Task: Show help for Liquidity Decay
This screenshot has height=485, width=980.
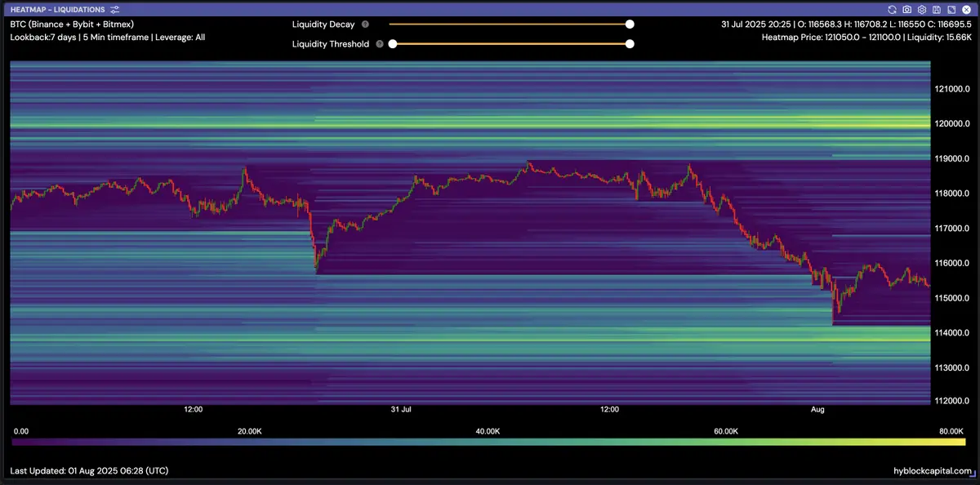Action: tap(365, 24)
